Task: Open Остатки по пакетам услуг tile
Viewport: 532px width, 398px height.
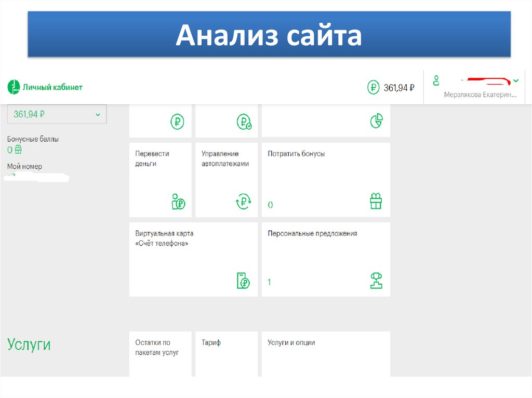Action: pyautogui.click(x=160, y=354)
